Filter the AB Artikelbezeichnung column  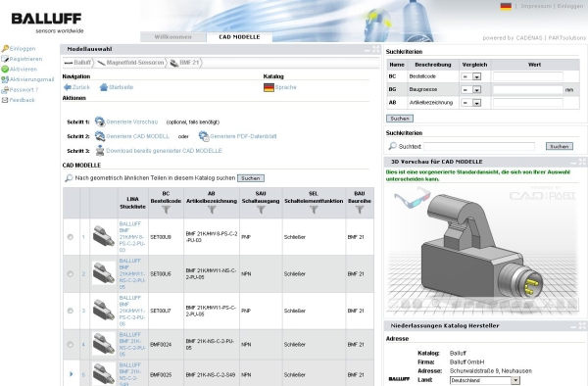click(x=212, y=211)
